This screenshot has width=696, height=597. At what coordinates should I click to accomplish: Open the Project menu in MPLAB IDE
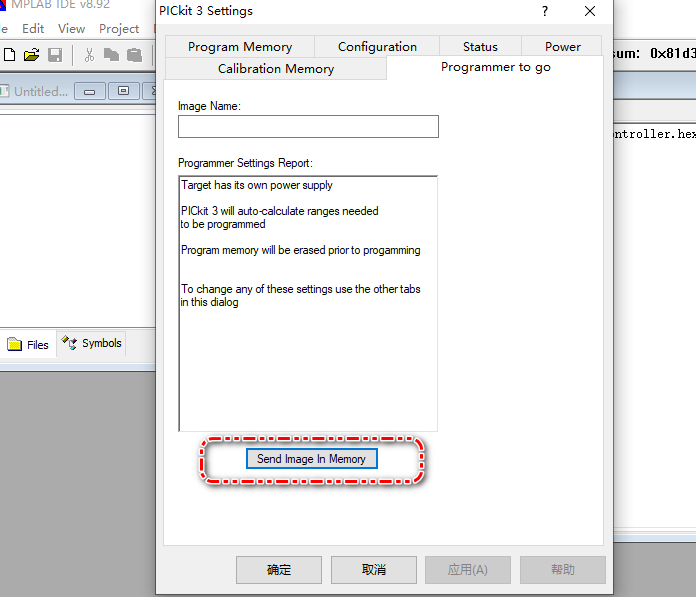tap(119, 29)
